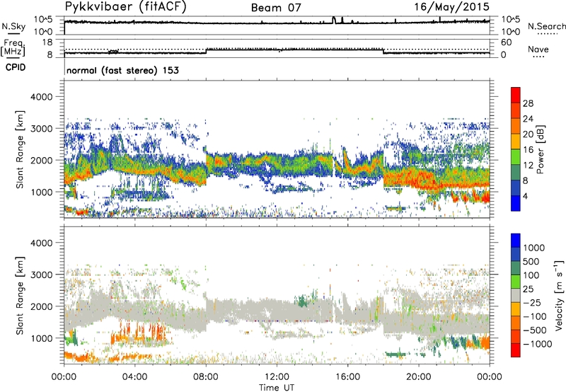
Task: Pick the light green 12–16 dB Power segment
Action: coord(516,157)
